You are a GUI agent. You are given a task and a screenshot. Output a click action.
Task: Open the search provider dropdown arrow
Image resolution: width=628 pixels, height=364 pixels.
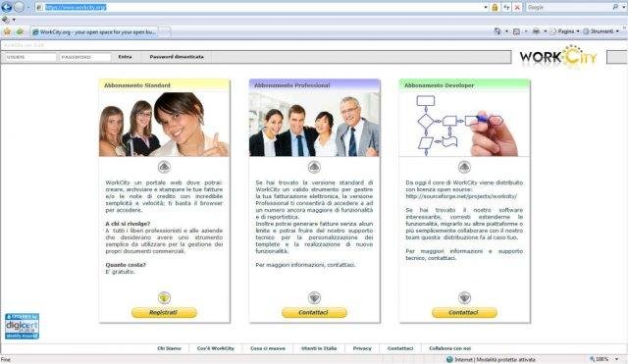[x=623, y=7]
